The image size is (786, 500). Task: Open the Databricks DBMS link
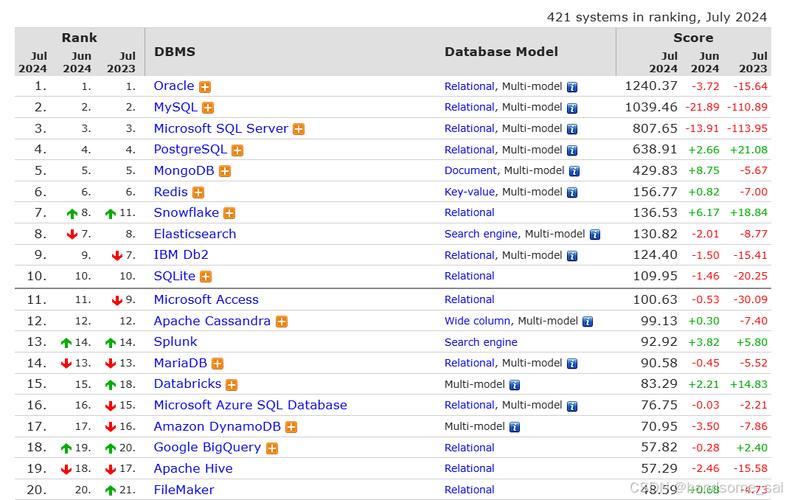pyautogui.click(x=187, y=384)
